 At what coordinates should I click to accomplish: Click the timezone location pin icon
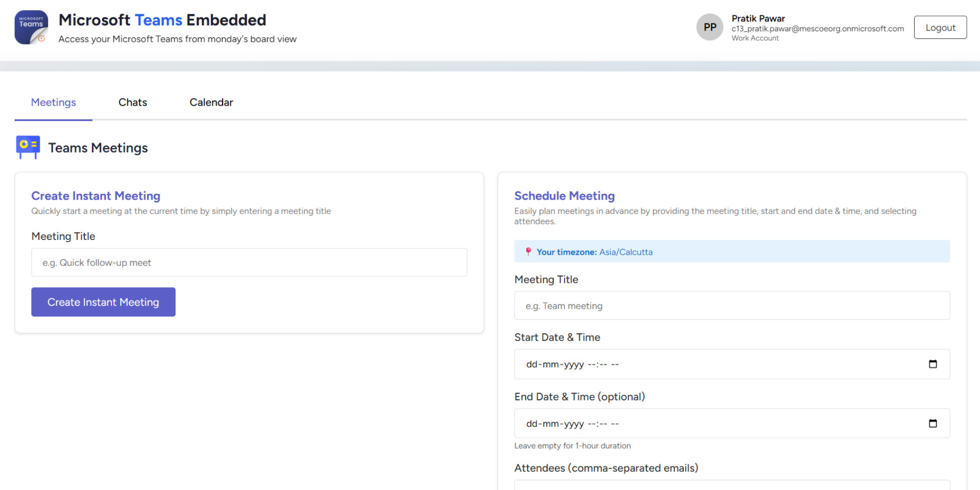click(528, 252)
